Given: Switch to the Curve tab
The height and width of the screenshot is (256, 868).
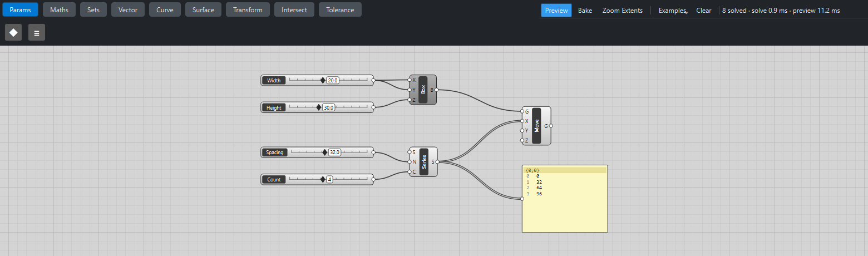Looking at the screenshot, I should click(x=165, y=10).
